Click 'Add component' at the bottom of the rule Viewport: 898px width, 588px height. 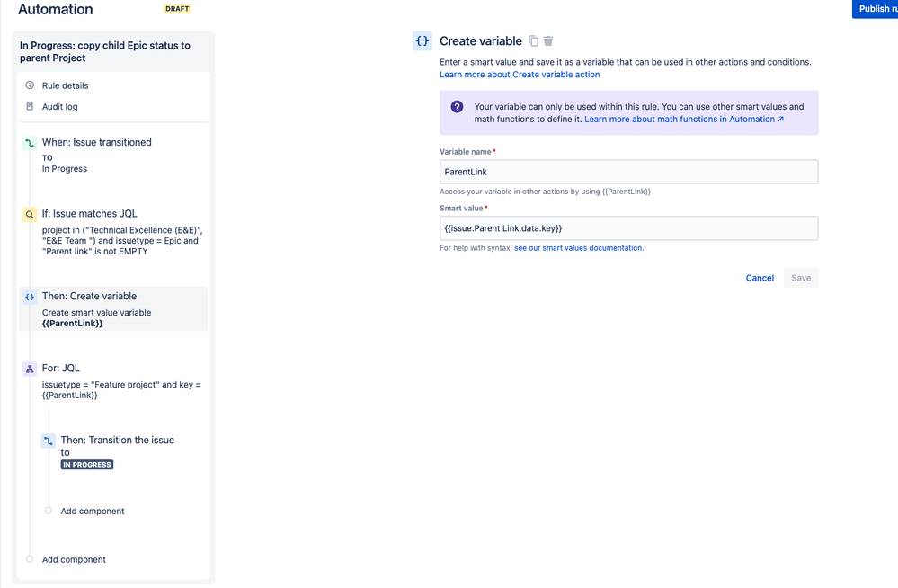pyautogui.click(x=73, y=559)
